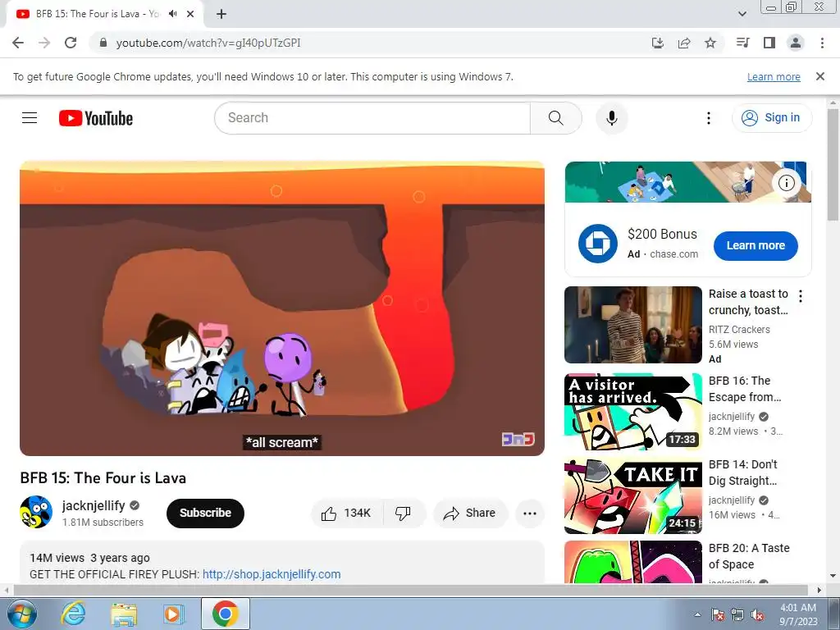Open the jacknjellify channel avatar
Screen dimensions: 840x630
(x=36, y=512)
